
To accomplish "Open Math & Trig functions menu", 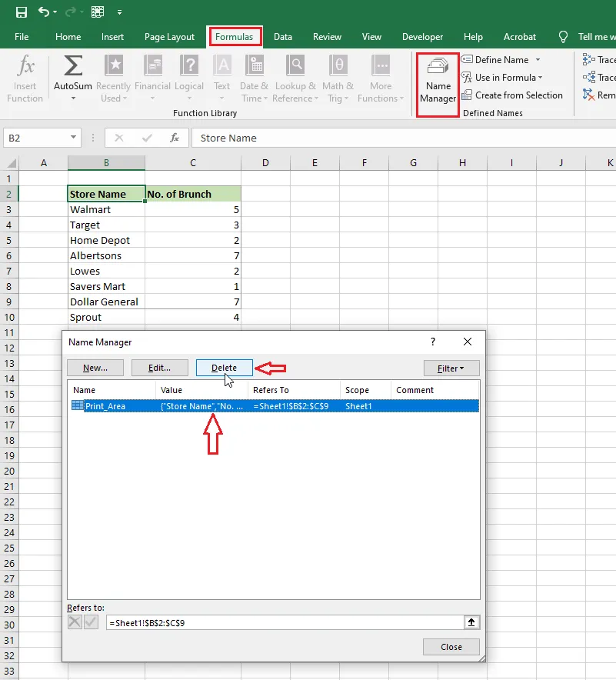I will point(338,78).
